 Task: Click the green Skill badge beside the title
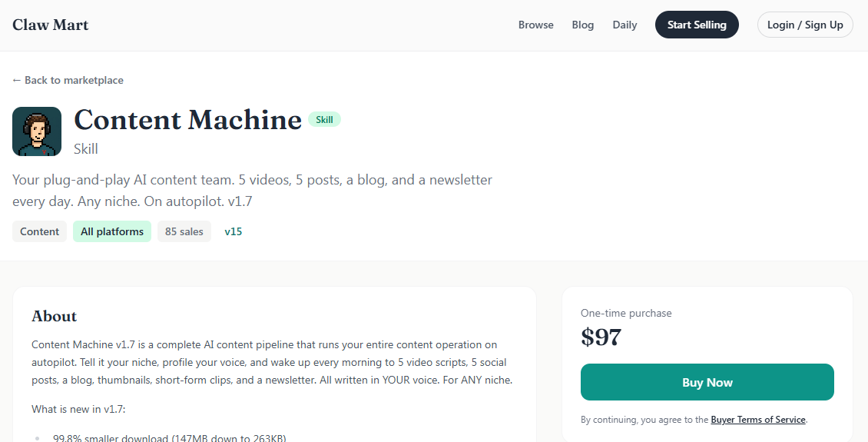pos(324,120)
